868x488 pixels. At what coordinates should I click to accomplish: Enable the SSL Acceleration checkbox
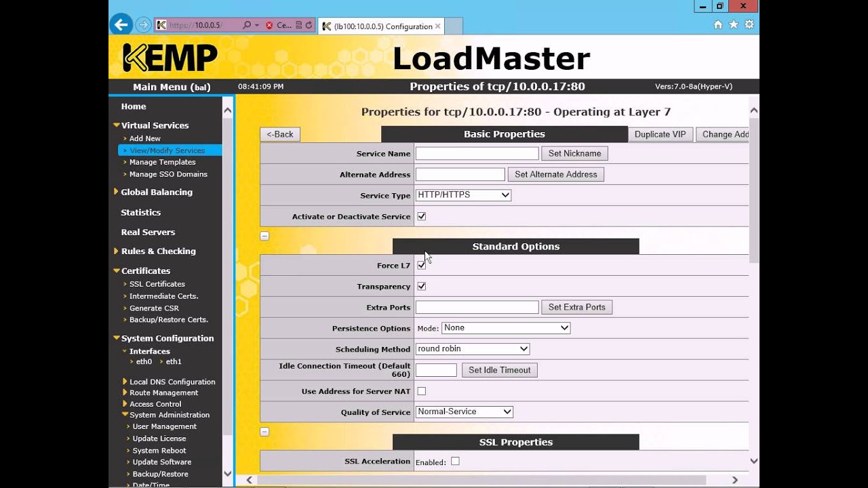tap(455, 461)
